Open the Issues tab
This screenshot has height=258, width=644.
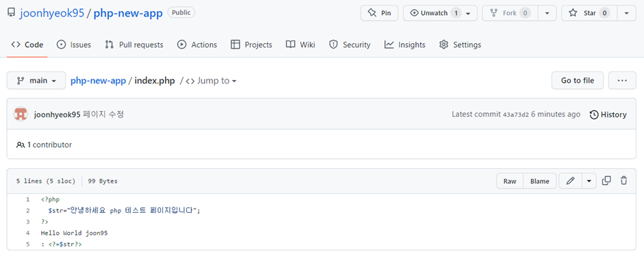tap(74, 44)
